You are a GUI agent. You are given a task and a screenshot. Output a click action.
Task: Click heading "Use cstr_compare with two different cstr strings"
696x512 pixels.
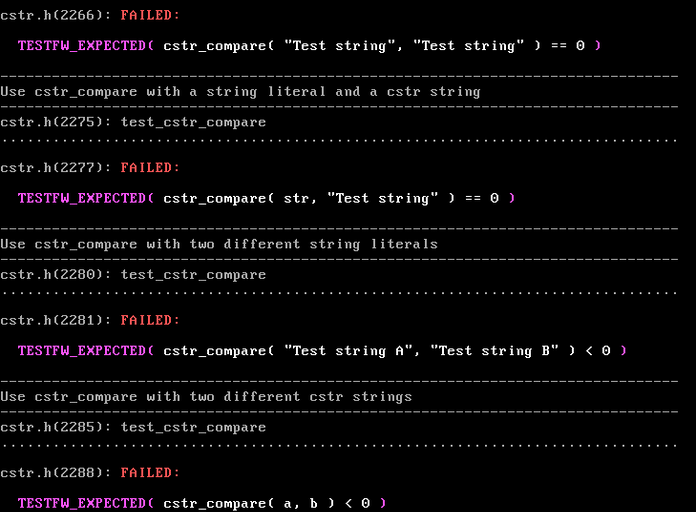click(206, 397)
